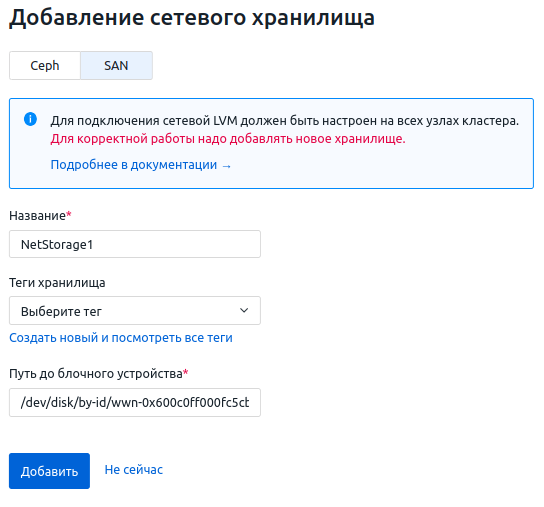Click the red asterisk beside Название
This screenshot has width=544, height=507.
coord(69,214)
